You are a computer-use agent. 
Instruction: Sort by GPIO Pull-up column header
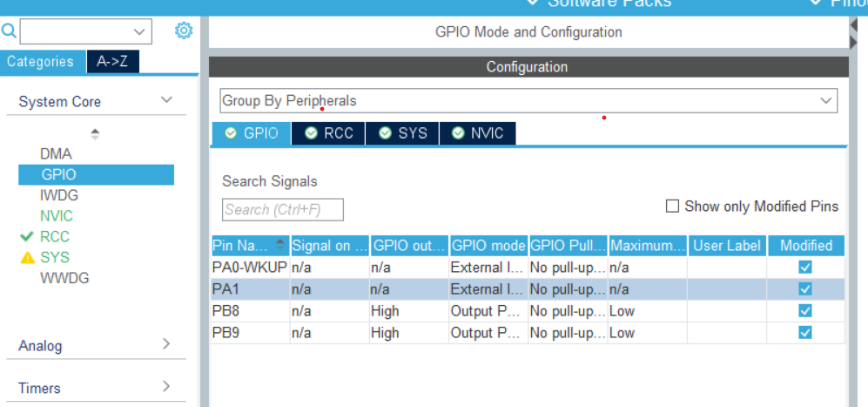pyautogui.click(x=569, y=245)
